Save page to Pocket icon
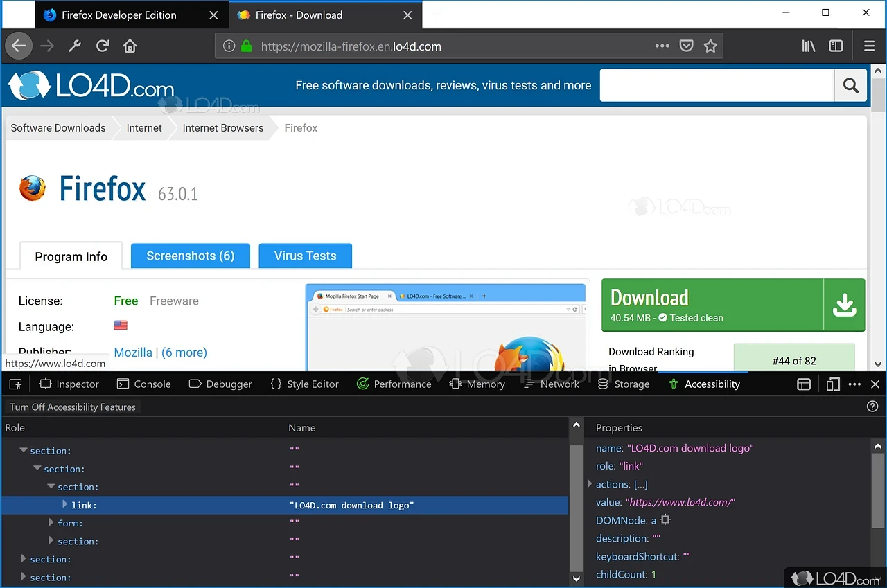The height and width of the screenshot is (588, 887). point(686,46)
